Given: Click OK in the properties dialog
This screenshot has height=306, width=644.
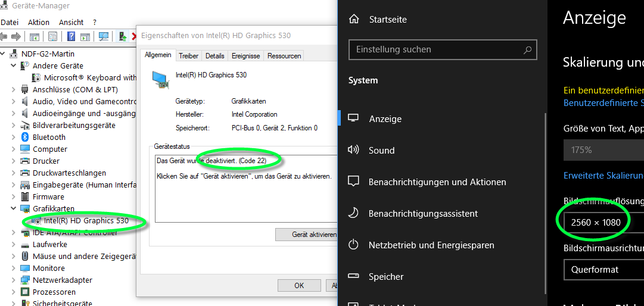Looking at the screenshot, I should coord(299,286).
